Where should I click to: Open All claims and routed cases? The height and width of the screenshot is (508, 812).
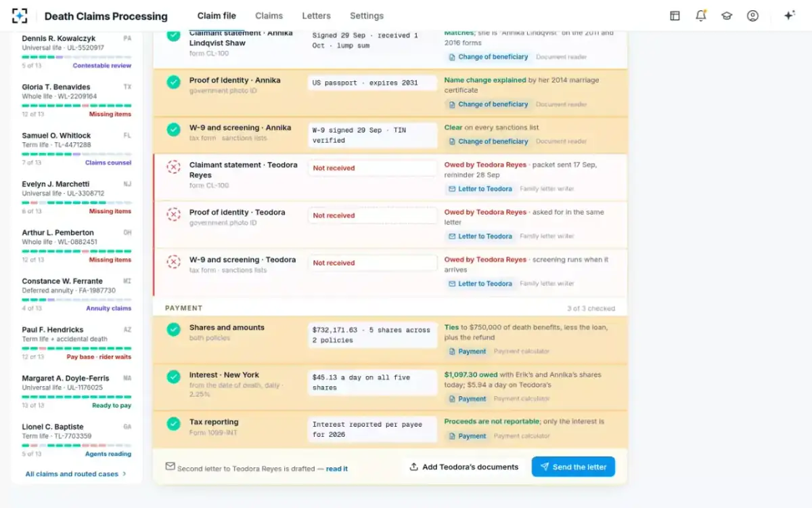click(76, 474)
